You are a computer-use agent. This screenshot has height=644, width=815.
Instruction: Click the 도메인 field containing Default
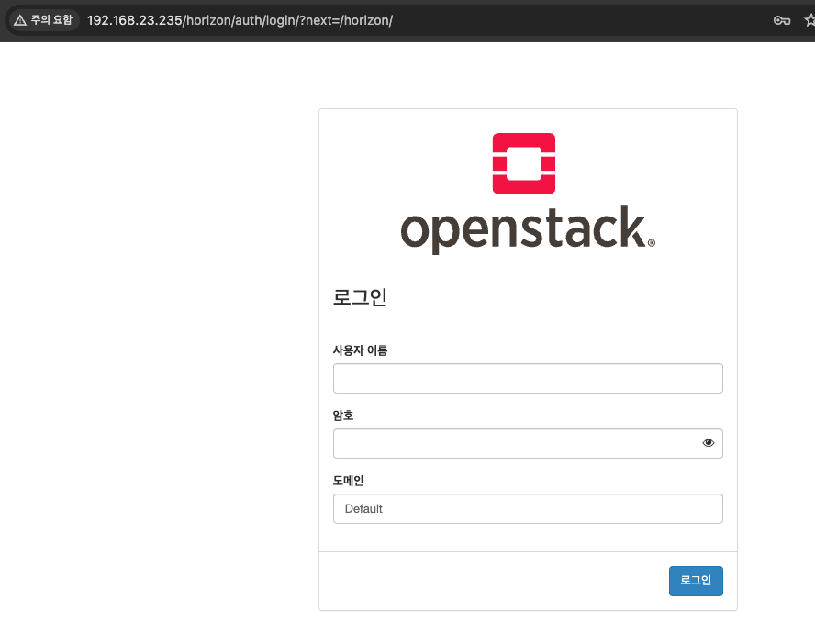pyautogui.click(x=528, y=508)
